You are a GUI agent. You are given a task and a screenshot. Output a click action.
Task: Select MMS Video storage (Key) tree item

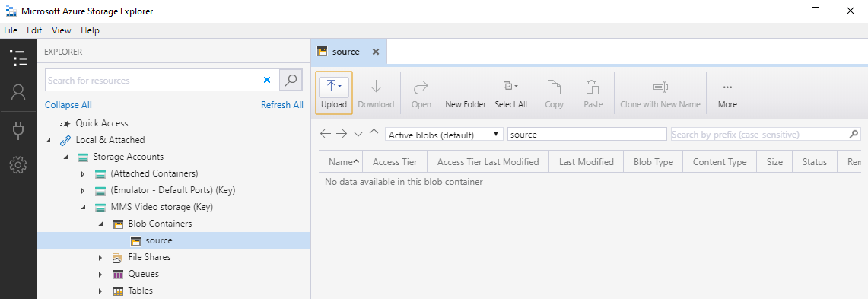(161, 207)
